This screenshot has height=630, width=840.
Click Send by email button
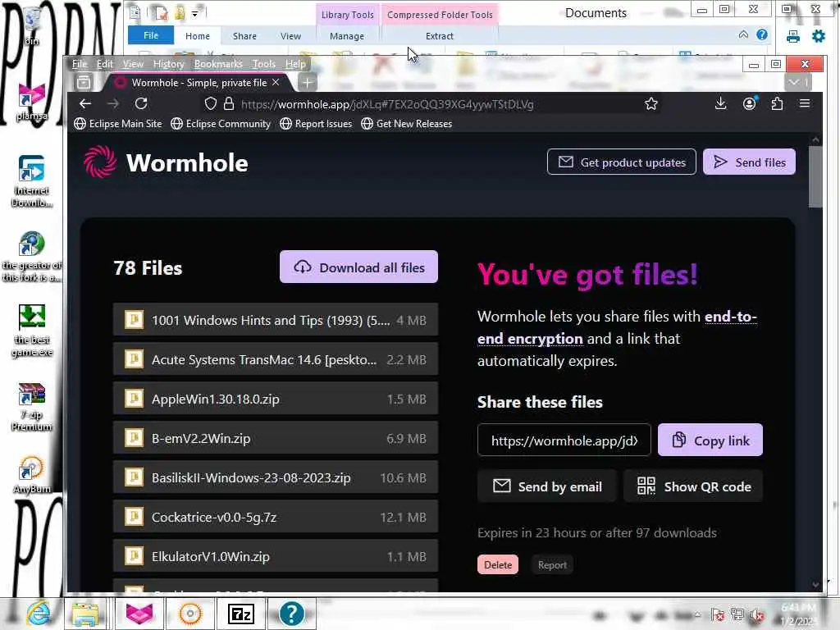[547, 486]
